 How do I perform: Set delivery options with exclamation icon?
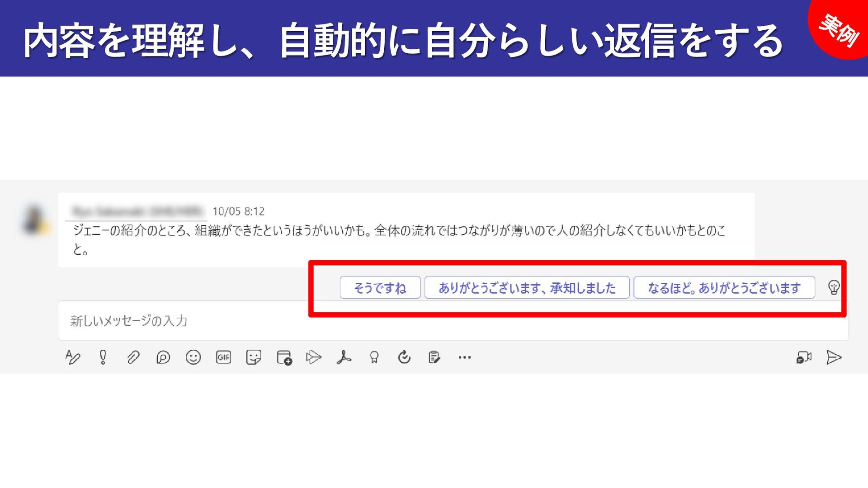point(103,357)
